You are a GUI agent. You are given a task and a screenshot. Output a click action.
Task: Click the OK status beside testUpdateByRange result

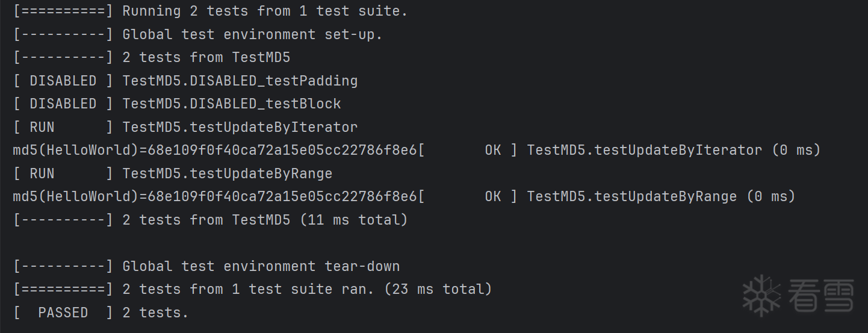[x=493, y=196]
